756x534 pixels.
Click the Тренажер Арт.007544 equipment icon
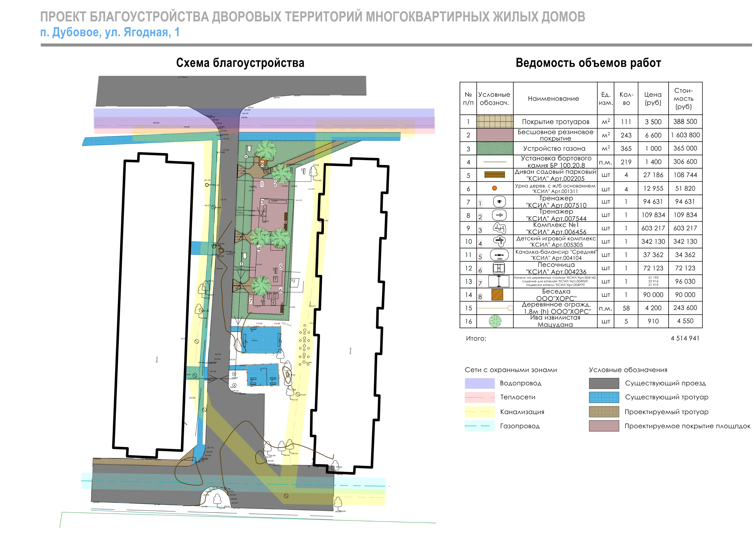(x=499, y=215)
